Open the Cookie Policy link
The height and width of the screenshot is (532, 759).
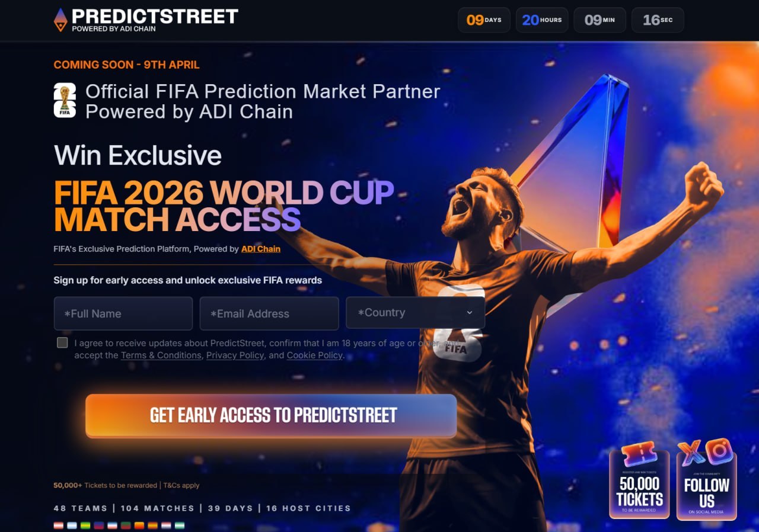[x=314, y=355]
